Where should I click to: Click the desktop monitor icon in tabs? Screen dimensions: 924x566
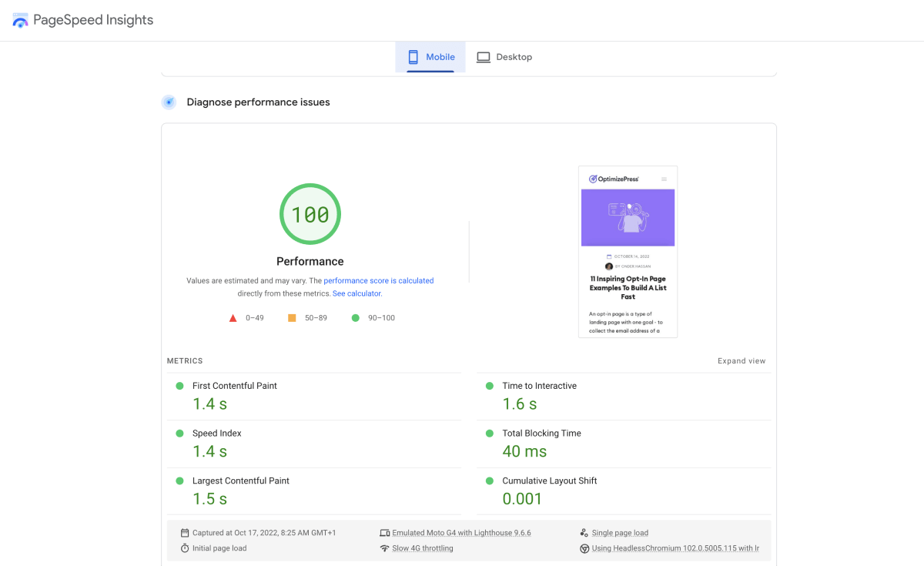click(483, 57)
